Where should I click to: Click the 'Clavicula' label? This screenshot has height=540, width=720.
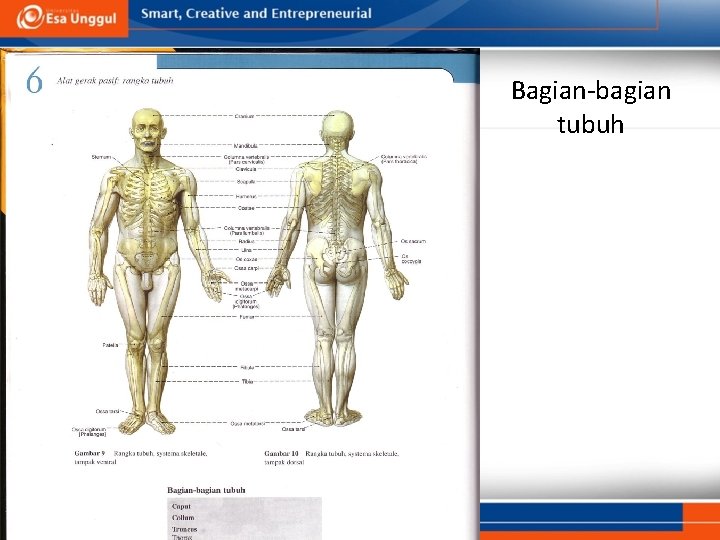point(246,169)
